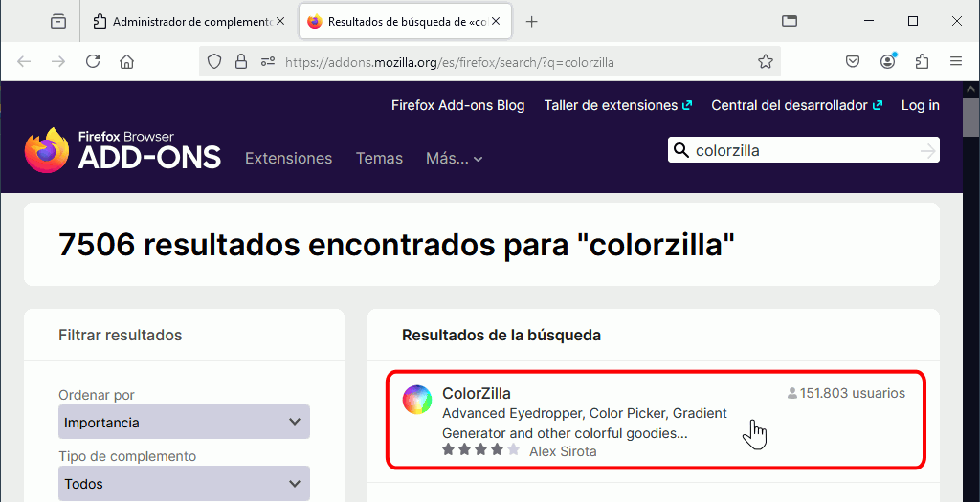The width and height of the screenshot is (980, 502).
Task: Open the Temas section
Action: point(379,158)
